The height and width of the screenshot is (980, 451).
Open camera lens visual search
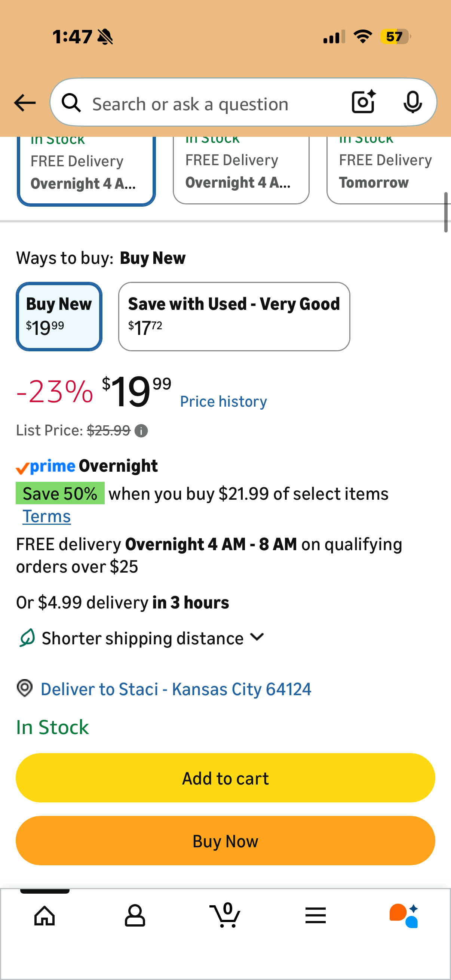pyautogui.click(x=363, y=102)
